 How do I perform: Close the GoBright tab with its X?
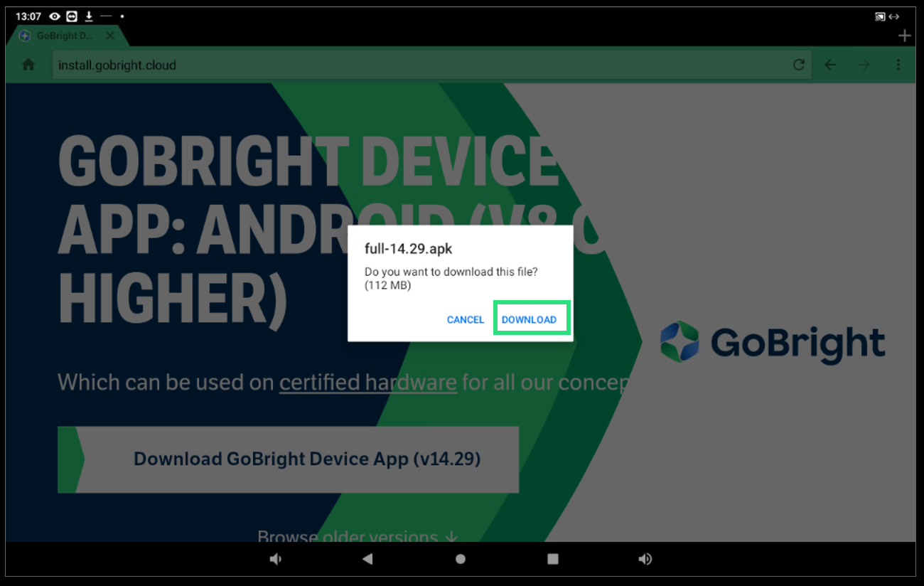pyautogui.click(x=110, y=36)
